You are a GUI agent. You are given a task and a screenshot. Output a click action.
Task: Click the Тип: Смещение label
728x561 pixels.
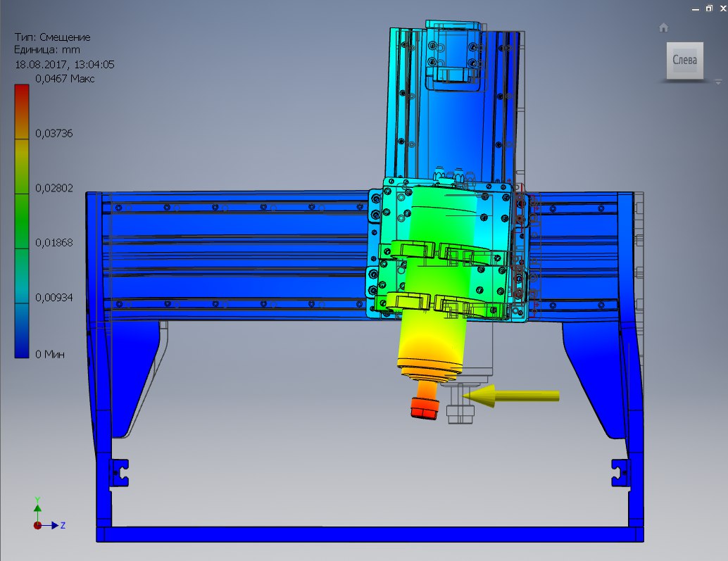click(53, 37)
